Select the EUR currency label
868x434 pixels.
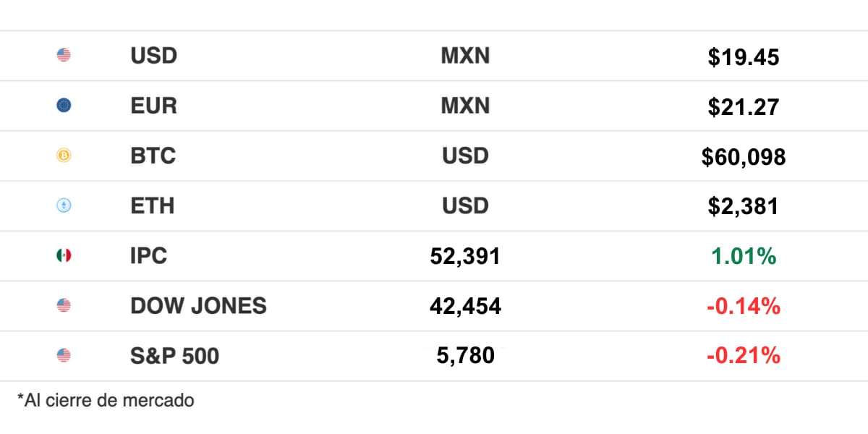pyautogui.click(x=153, y=106)
